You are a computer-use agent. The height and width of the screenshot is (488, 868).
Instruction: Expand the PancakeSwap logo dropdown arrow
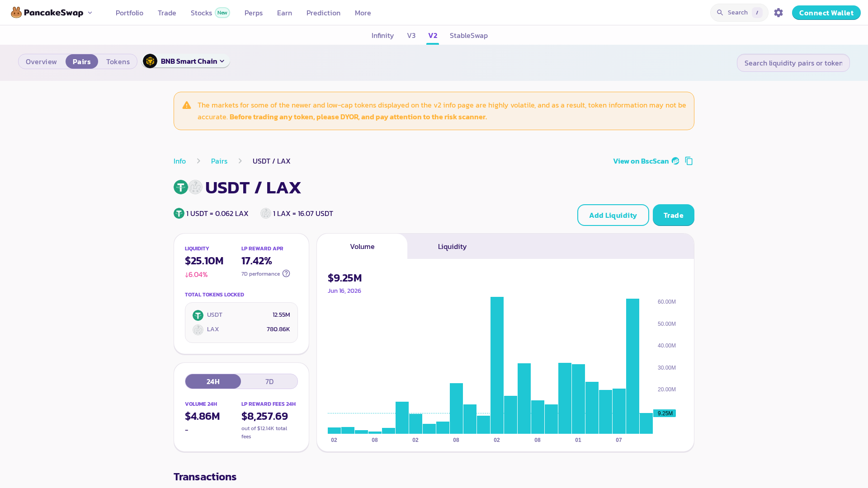tap(90, 13)
